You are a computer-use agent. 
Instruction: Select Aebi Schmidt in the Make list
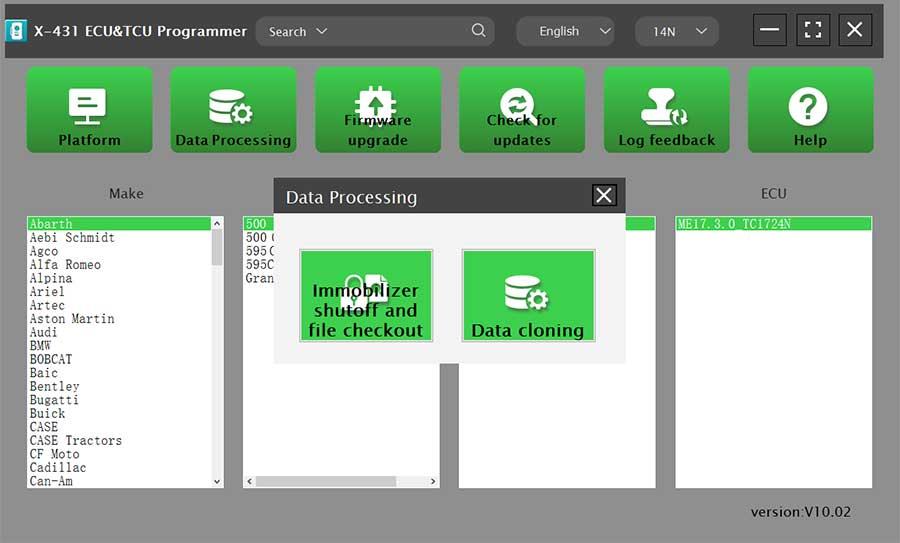click(119, 237)
